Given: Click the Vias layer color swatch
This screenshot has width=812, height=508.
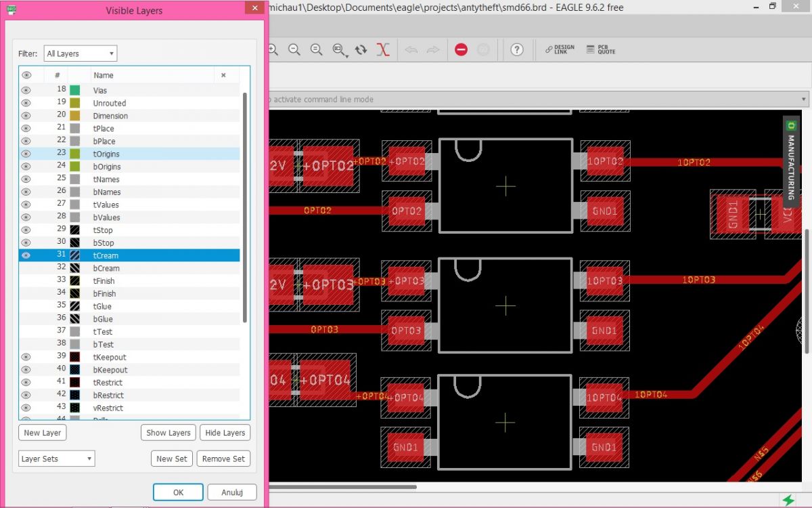Looking at the screenshot, I should point(74,90).
